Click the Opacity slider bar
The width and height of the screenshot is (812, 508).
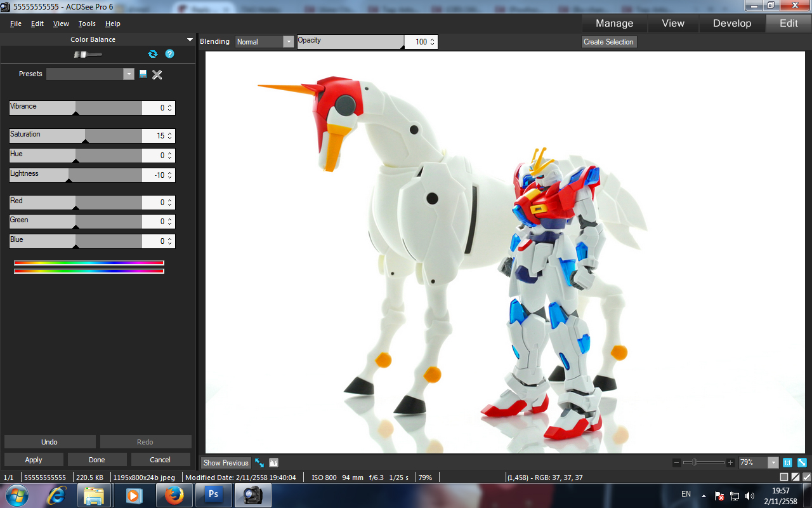click(x=350, y=42)
